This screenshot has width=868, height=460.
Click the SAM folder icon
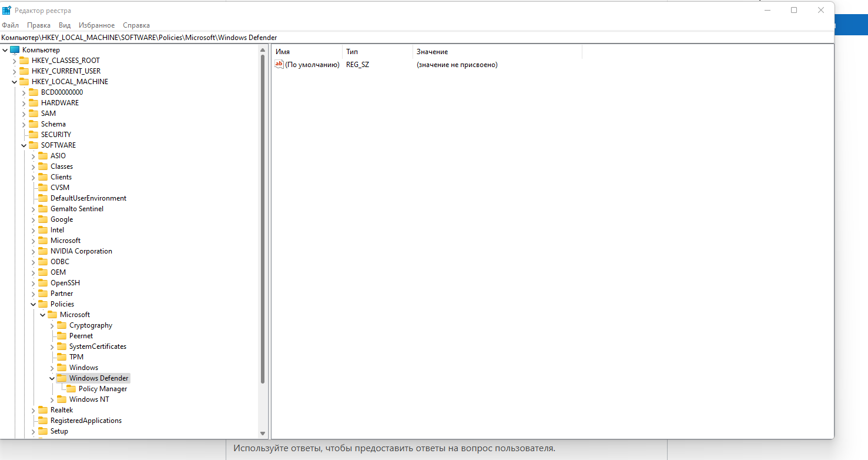(x=33, y=114)
